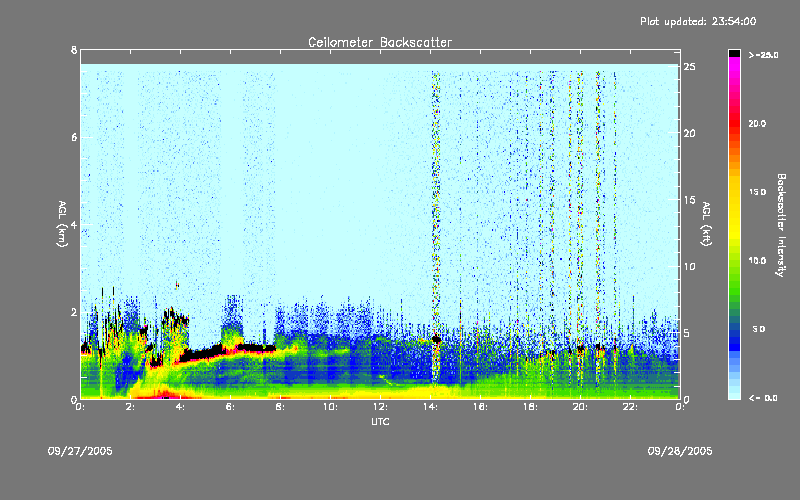Select the "16:" UTC hour label
800x500 pixels.
(480, 407)
